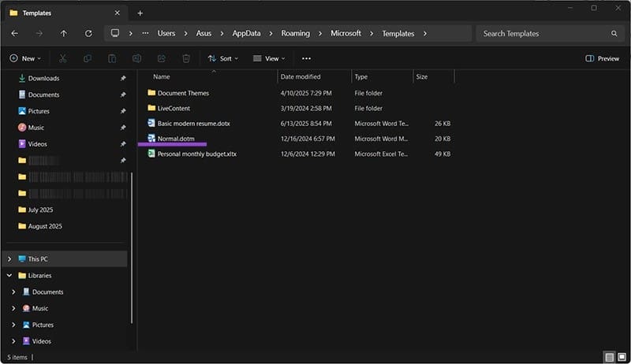The width and height of the screenshot is (631, 364).
Task: Navigate to AppData in breadcrumb
Action: click(x=246, y=33)
